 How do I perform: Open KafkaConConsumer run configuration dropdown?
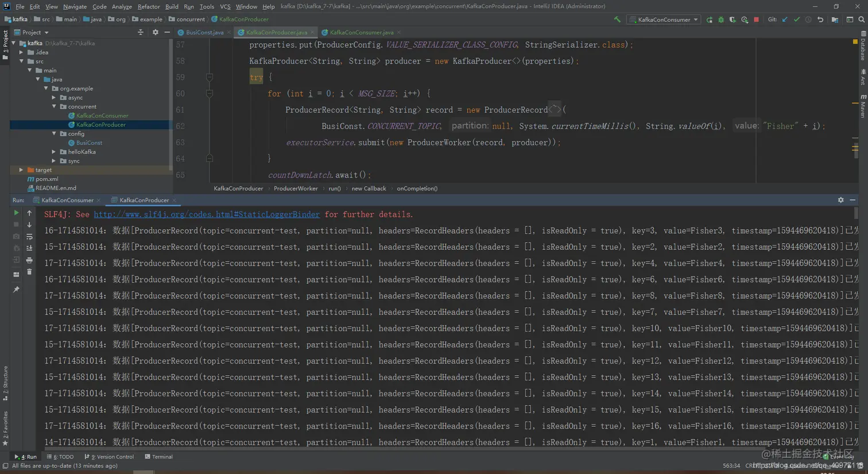(x=664, y=20)
